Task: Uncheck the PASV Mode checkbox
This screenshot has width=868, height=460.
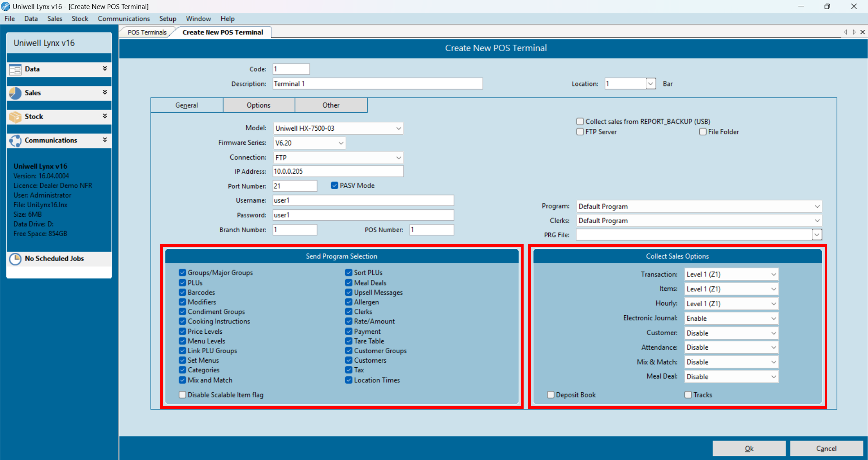Action: (334, 186)
